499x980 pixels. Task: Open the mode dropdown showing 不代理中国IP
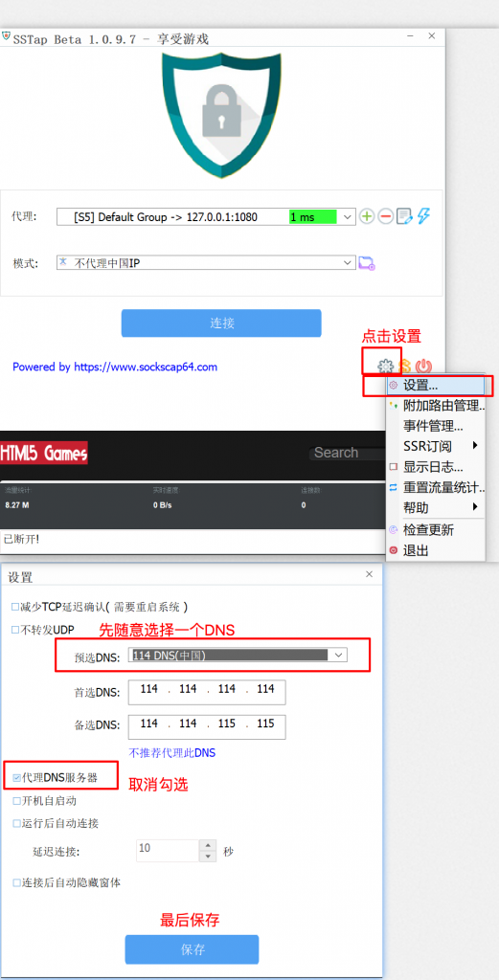click(x=206, y=263)
